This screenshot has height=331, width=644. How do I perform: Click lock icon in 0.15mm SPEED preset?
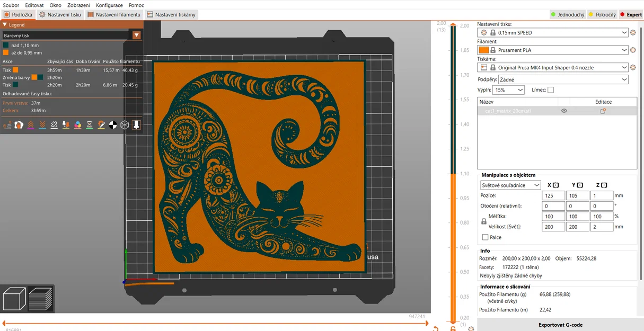(x=492, y=32)
